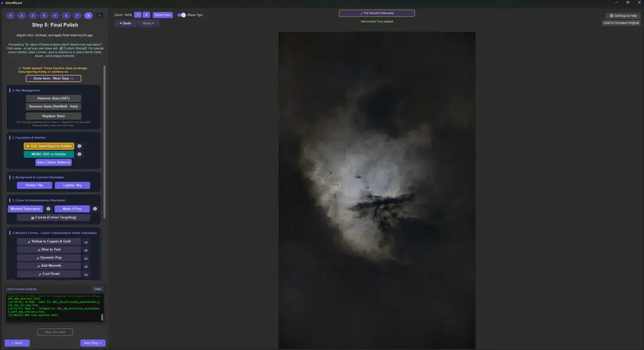Click Make It Pop button
Screen dimensions: 644x350
72,209
